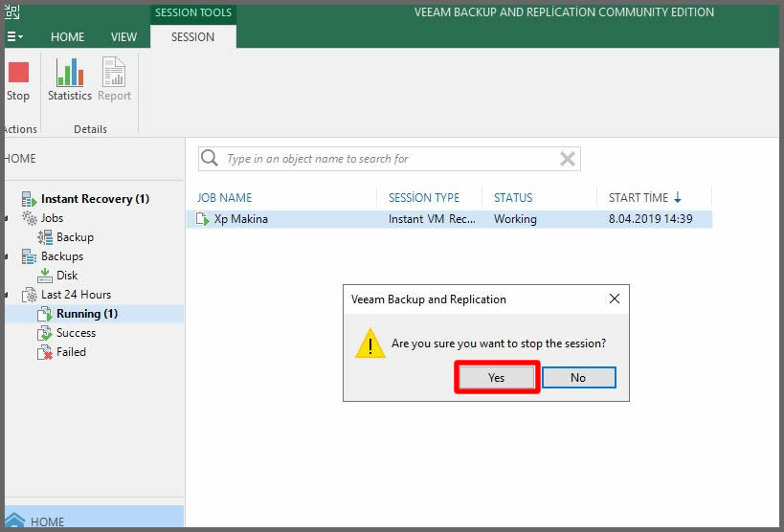The width and height of the screenshot is (784, 532).
Task: Switch to the VIEW ribbon tab
Action: [123, 37]
